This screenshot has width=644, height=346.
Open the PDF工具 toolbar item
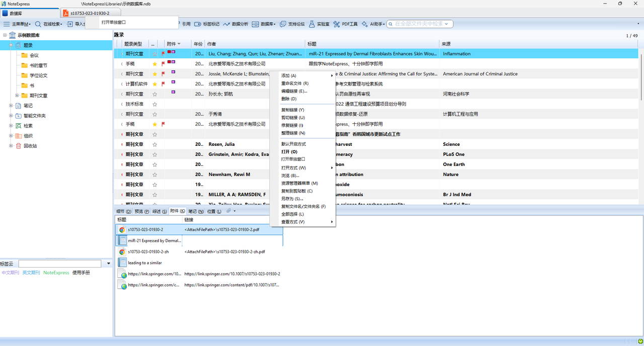pos(346,24)
